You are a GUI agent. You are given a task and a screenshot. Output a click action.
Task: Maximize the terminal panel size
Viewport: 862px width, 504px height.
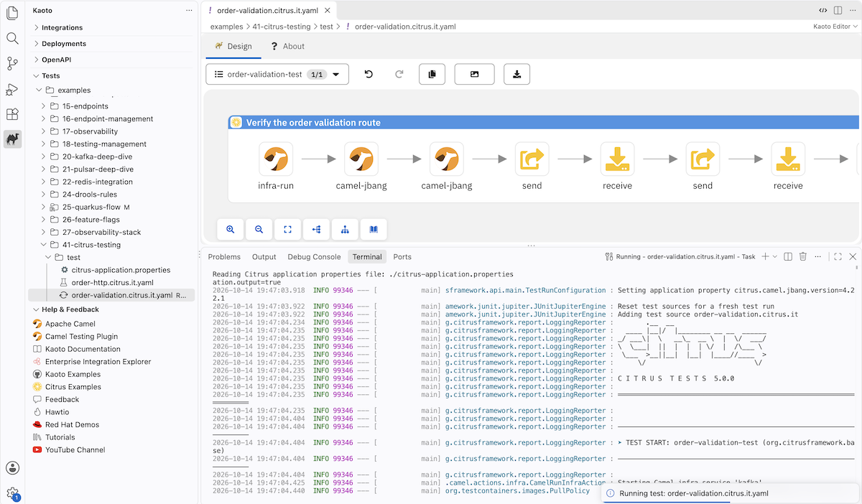click(838, 256)
